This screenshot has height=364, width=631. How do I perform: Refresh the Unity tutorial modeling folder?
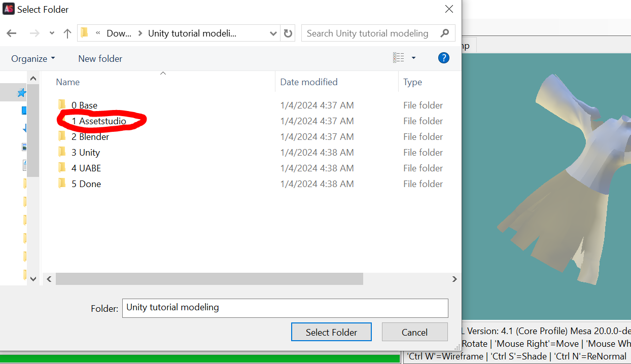point(288,33)
